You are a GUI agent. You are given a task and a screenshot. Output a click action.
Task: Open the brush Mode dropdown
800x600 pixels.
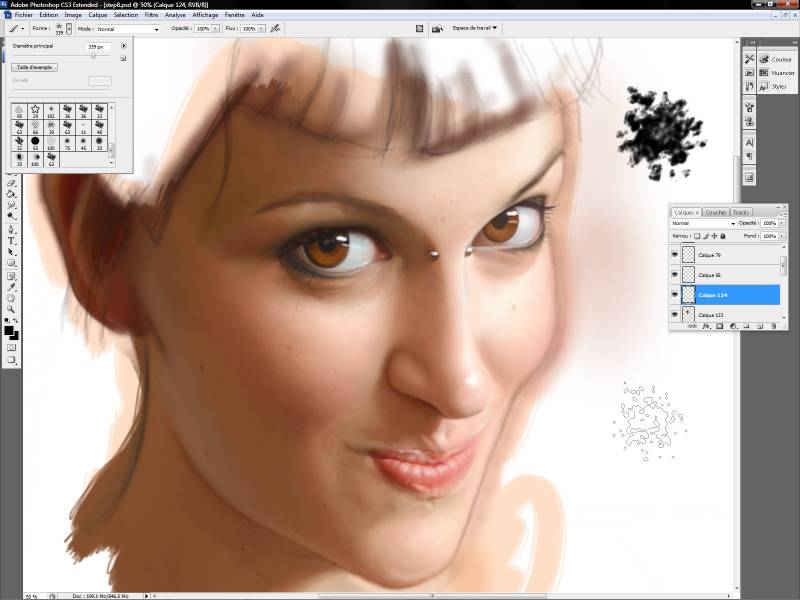tap(128, 29)
